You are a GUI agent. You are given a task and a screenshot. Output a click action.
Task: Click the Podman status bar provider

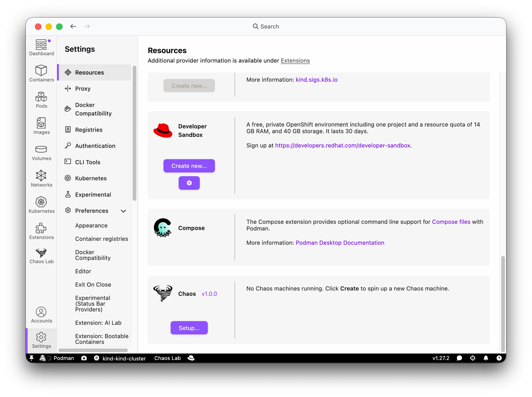coord(57,358)
